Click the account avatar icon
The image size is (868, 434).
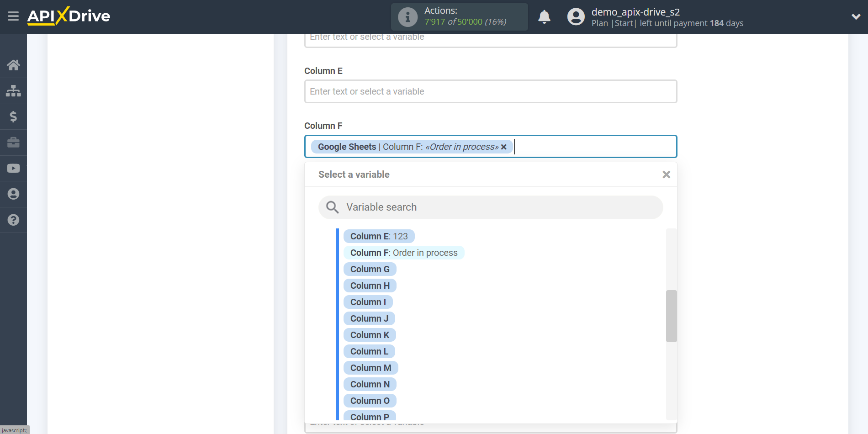pos(576,17)
